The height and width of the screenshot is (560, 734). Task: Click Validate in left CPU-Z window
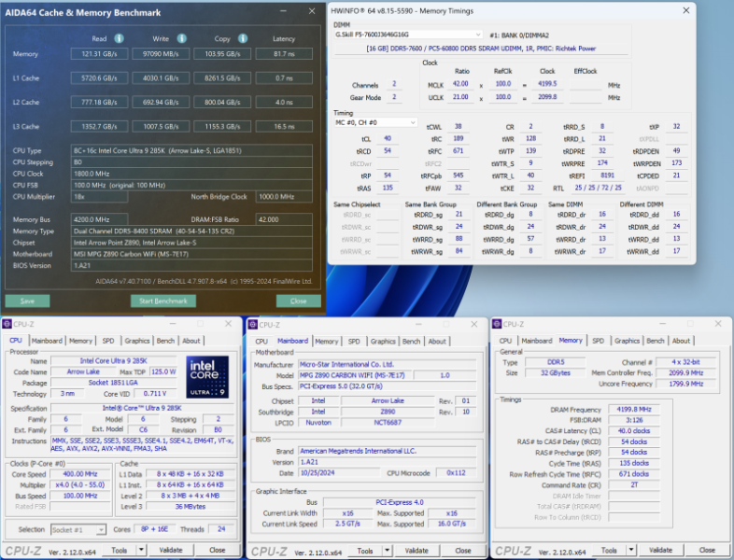click(170, 550)
